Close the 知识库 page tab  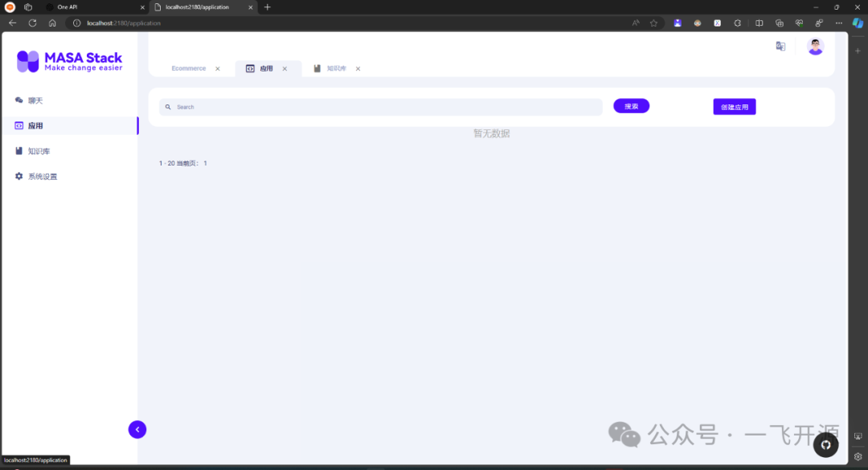[358, 68]
